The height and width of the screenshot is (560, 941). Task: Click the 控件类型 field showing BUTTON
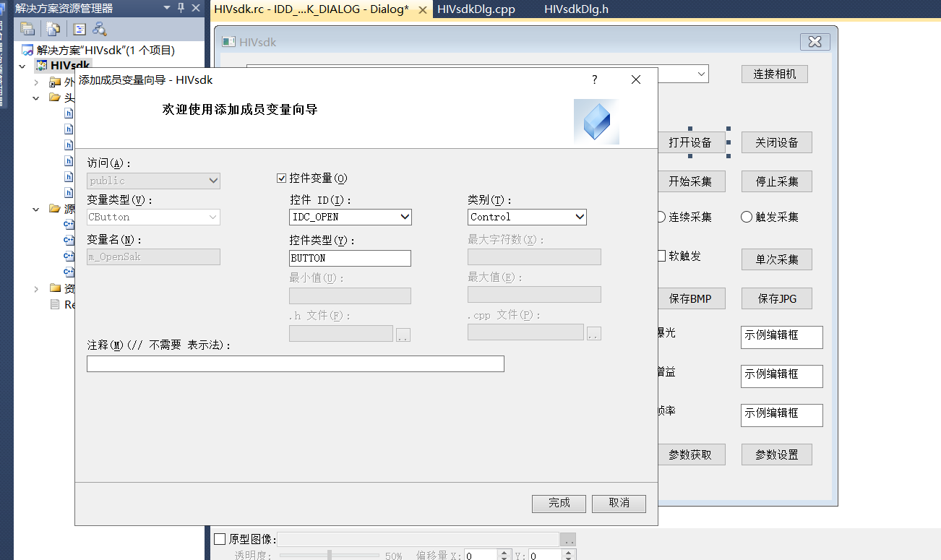[350, 258]
